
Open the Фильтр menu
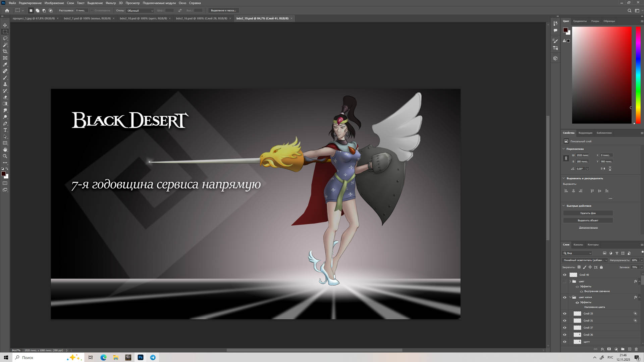[110, 3]
